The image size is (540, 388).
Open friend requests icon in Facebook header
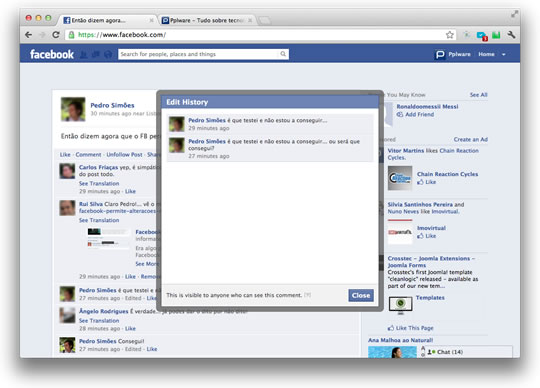click(x=83, y=54)
